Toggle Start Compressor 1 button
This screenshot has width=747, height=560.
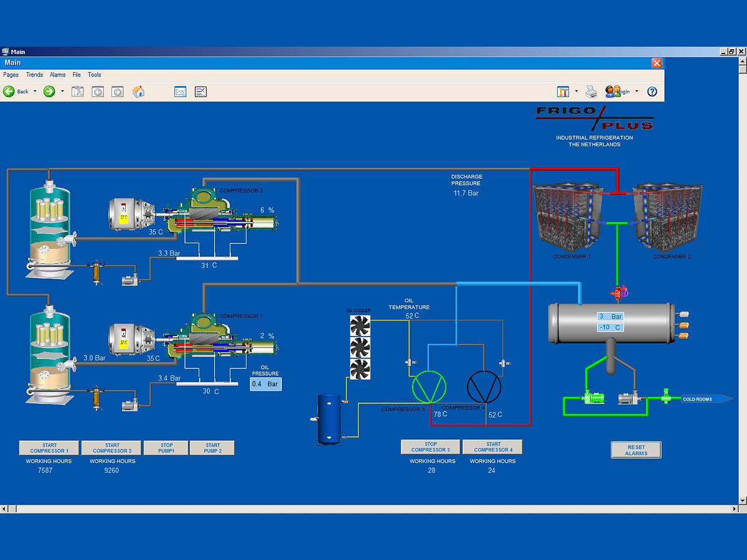49,448
